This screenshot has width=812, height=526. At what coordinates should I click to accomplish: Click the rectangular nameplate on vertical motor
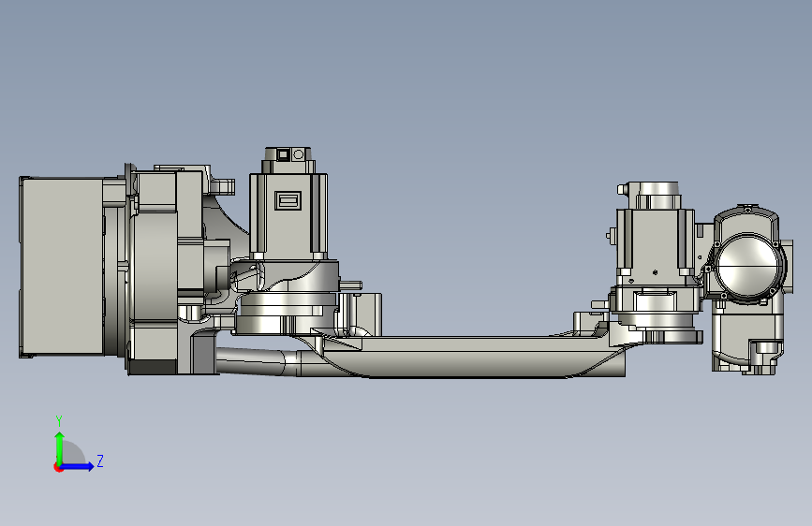(288, 200)
